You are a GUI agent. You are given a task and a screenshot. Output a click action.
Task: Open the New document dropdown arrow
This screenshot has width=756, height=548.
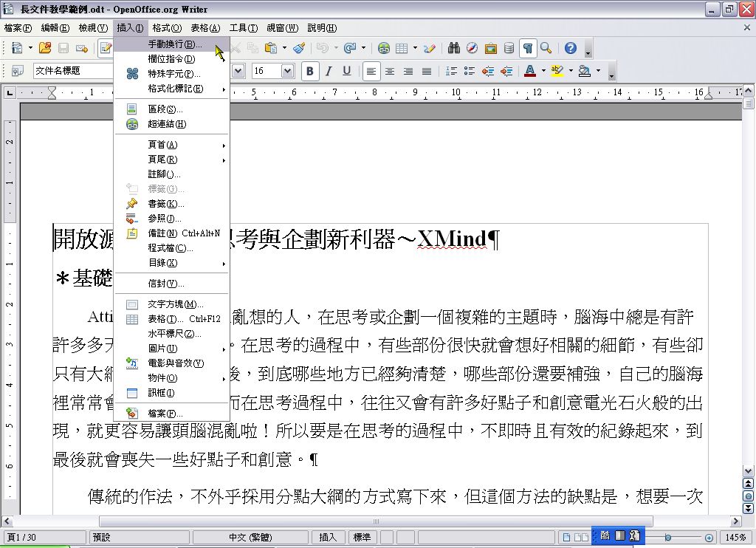tap(30, 48)
